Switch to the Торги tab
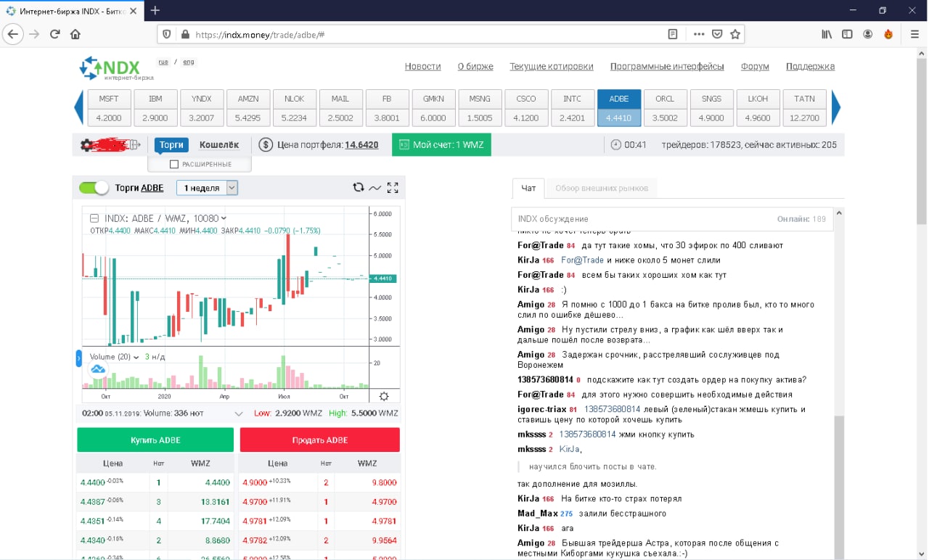 (171, 145)
